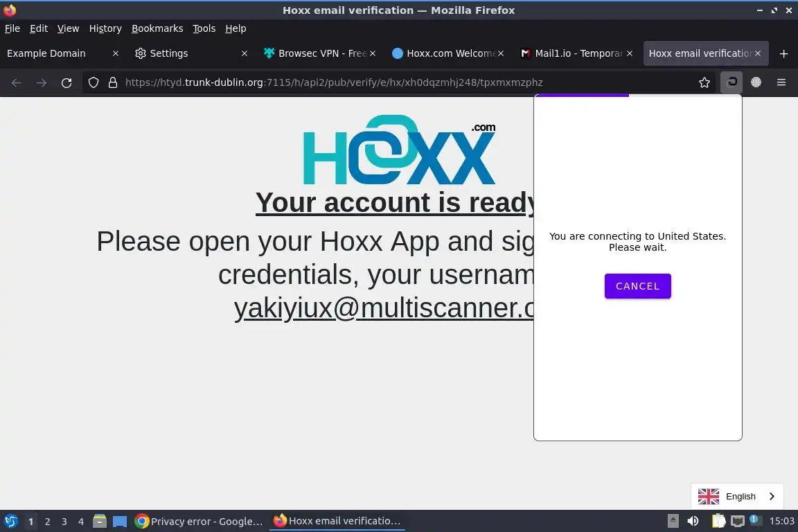The height and width of the screenshot is (532, 798).
Task: Open the Firefox hamburger application menu
Action: 781,82
